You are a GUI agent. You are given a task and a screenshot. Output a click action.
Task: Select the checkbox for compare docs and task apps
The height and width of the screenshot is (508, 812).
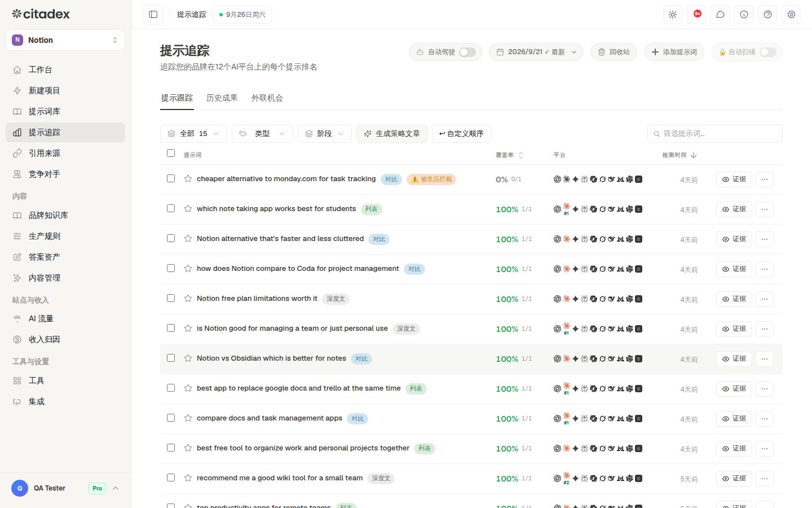(171, 418)
